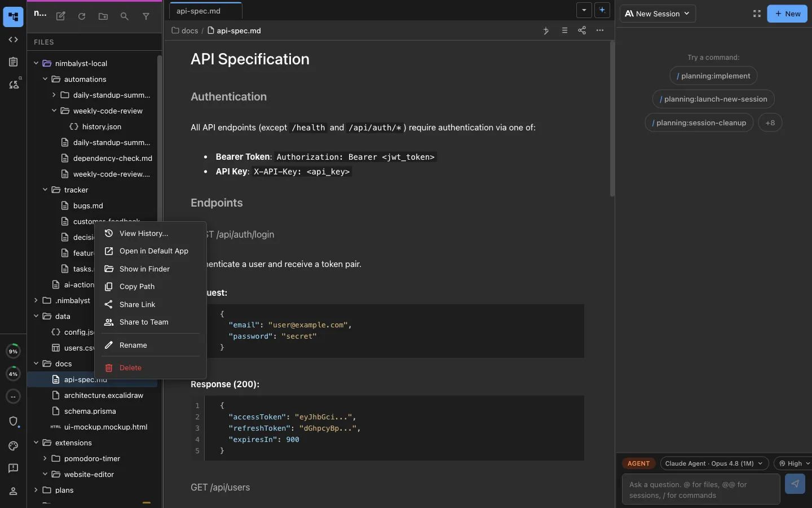Open the documents list sidebar icon

pos(13,62)
